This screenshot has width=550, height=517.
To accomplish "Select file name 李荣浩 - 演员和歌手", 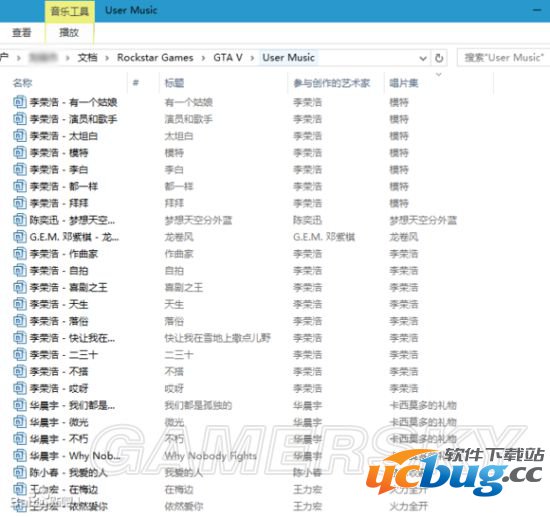I will tap(73, 119).
